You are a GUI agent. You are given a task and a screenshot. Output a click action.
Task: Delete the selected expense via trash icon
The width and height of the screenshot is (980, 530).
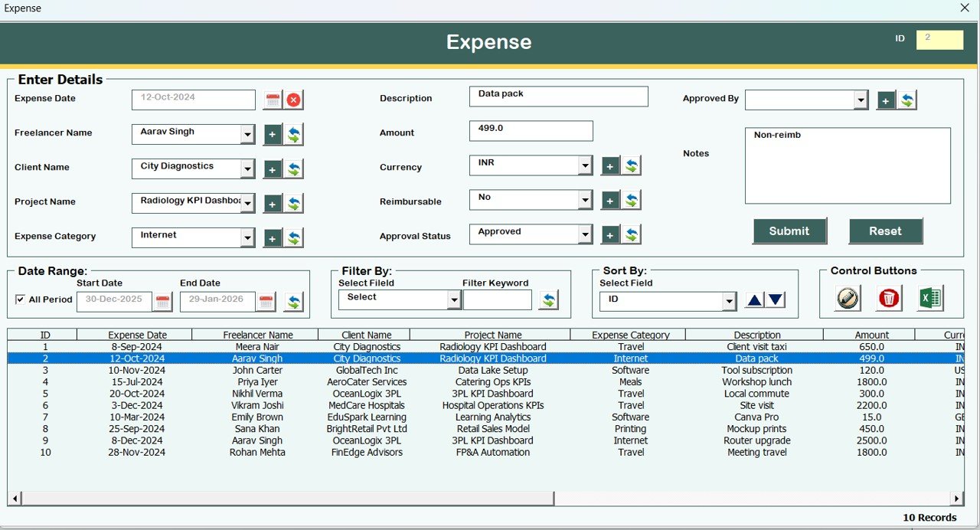(x=888, y=299)
